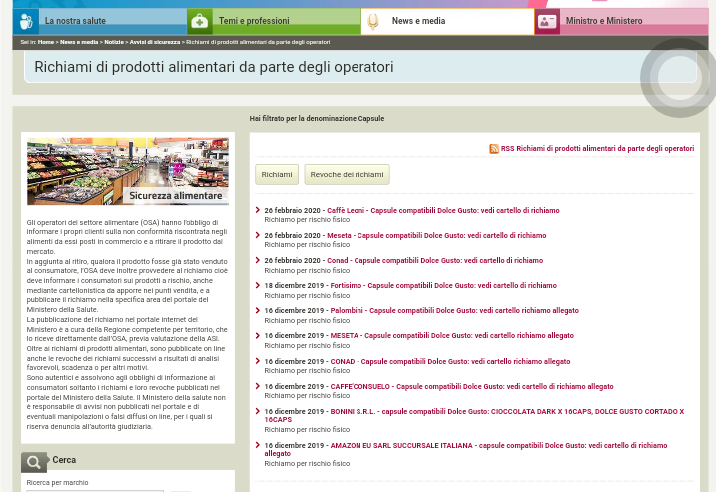The width and height of the screenshot is (716, 492).
Task: Click the Richiami button
Action: [277, 175]
